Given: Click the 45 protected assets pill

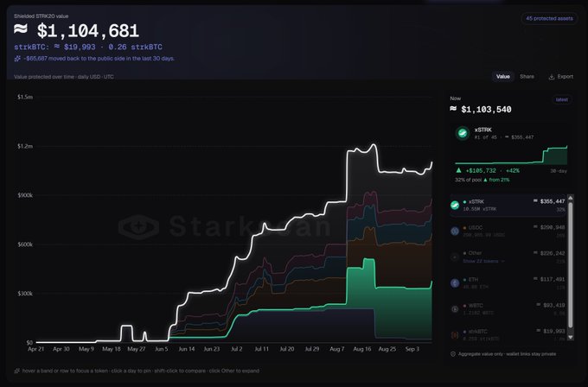Looking at the screenshot, I should pos(549,18).
